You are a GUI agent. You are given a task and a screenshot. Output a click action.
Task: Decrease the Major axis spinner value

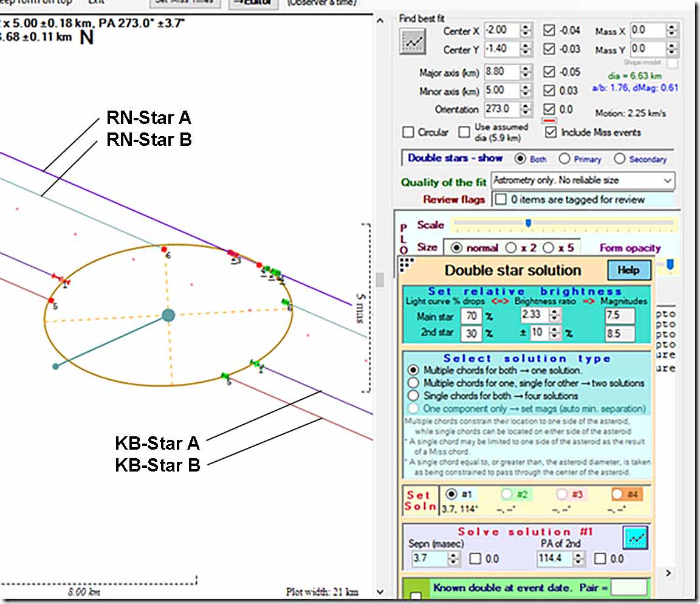(526, 76)
